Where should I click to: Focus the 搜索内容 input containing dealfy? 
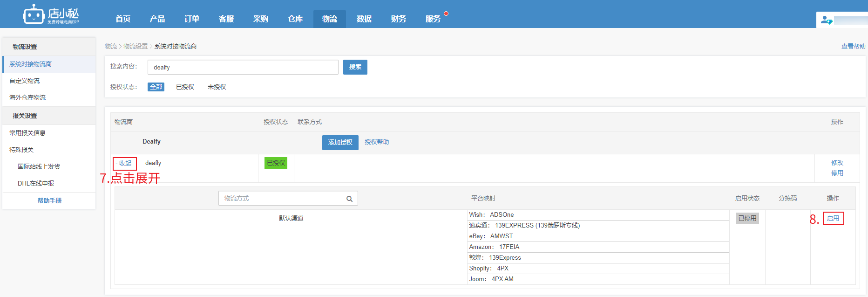pyautogui.click(x=243, y=67)
